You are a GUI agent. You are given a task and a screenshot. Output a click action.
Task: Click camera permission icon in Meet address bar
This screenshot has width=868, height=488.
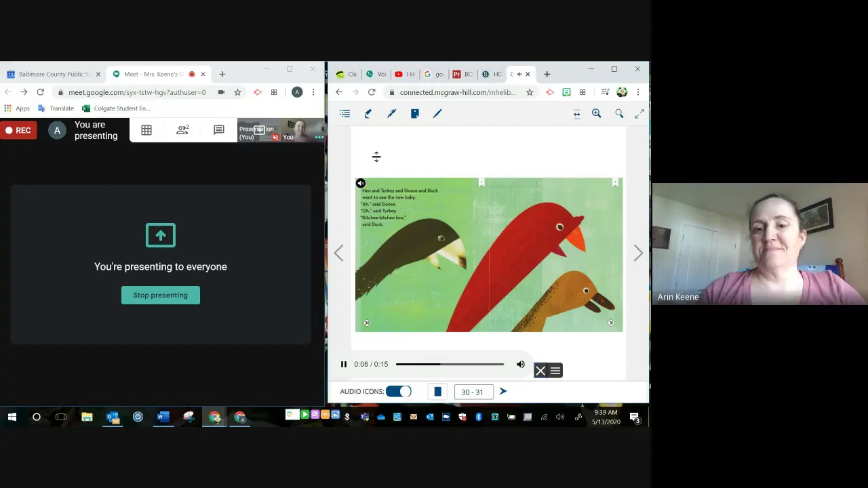pos(221,92)
